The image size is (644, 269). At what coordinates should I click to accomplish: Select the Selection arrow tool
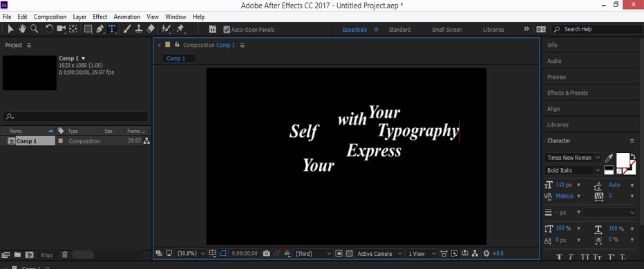(11, 29)
